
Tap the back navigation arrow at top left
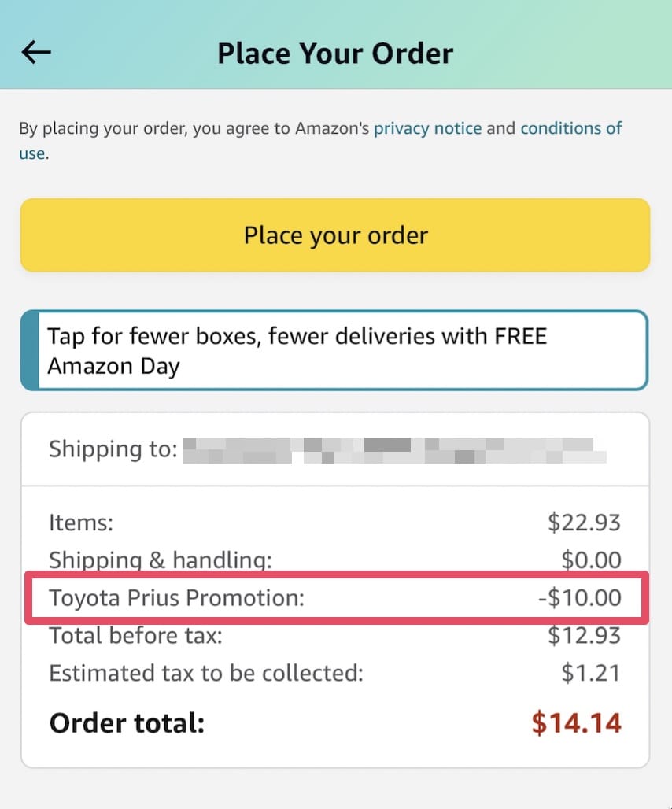click(35, 52)
